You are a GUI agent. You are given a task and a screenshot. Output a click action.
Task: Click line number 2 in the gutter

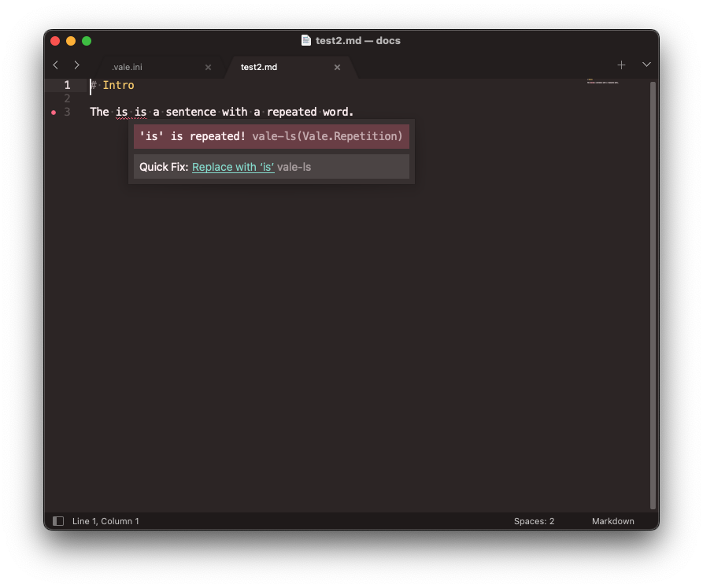67,98
